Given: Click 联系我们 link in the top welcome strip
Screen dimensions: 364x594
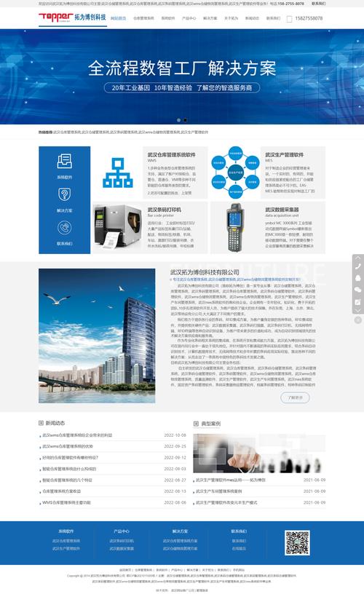Looking at the screenshot, I should 318,4.
